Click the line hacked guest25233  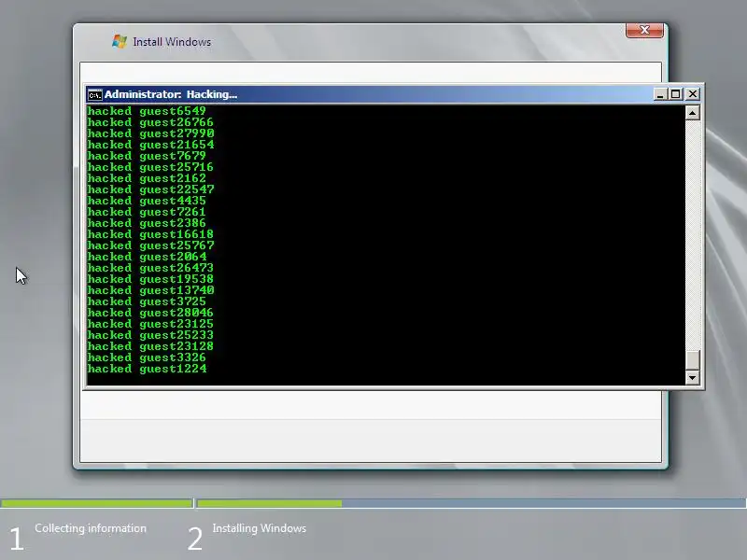[150, 335]
